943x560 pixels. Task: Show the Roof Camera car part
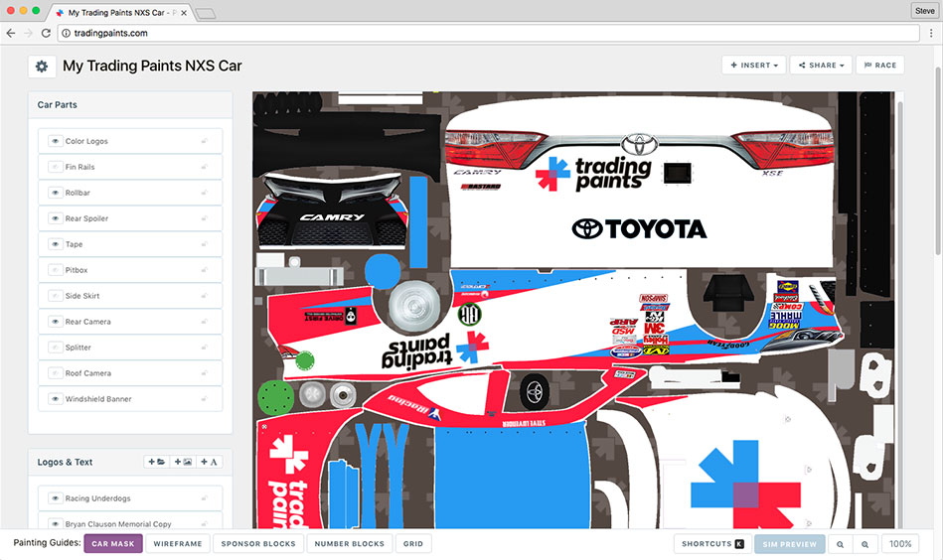pyautogui.click(x=56, y=373)
